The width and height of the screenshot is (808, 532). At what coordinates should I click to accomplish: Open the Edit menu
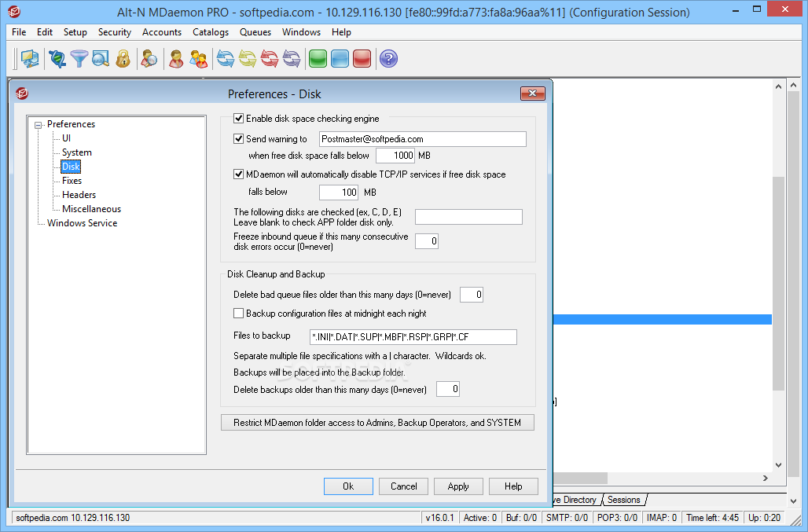point(45,32)
